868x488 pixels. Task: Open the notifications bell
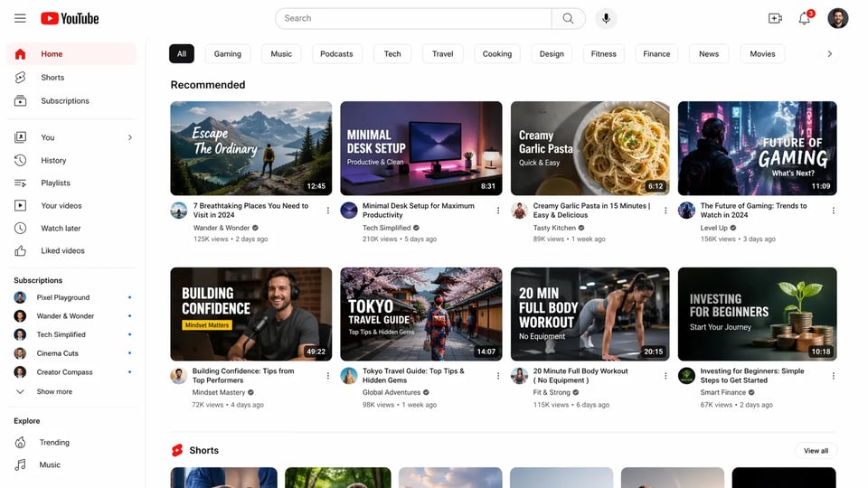[x=804, y=18]
